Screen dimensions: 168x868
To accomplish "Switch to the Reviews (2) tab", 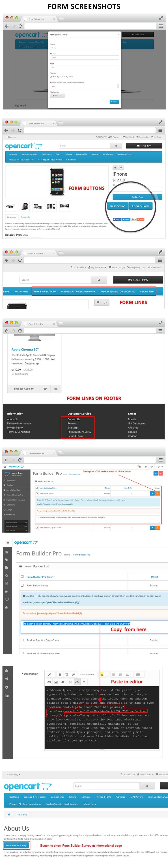I will pos(25,217).
